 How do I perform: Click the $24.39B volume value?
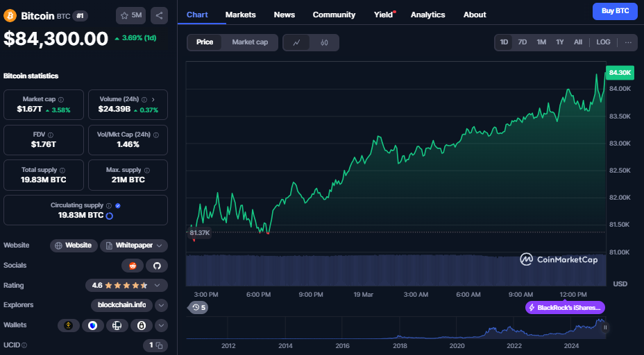[115, 110]
